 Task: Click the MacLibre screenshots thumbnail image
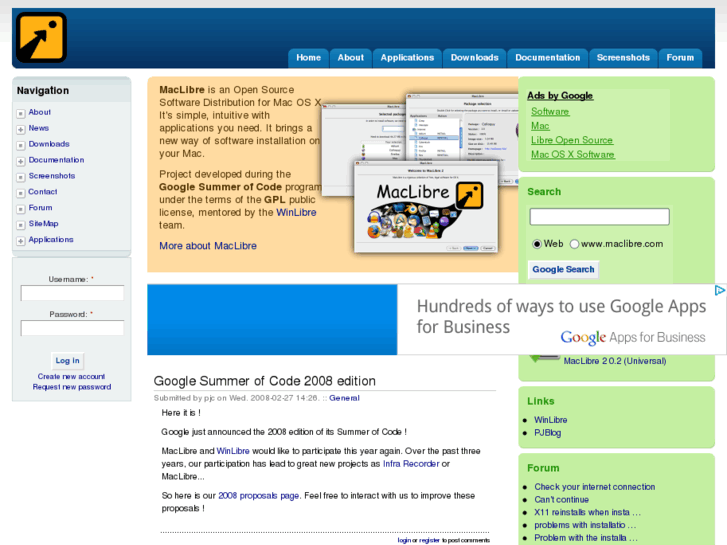click(x=420, y=173)
